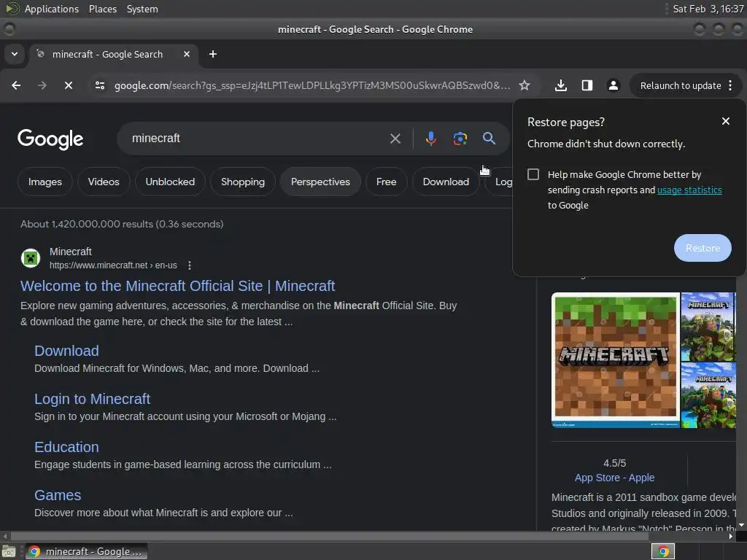
Task: Open the Chrome profile icon
Action: click(x=613, y=85)
